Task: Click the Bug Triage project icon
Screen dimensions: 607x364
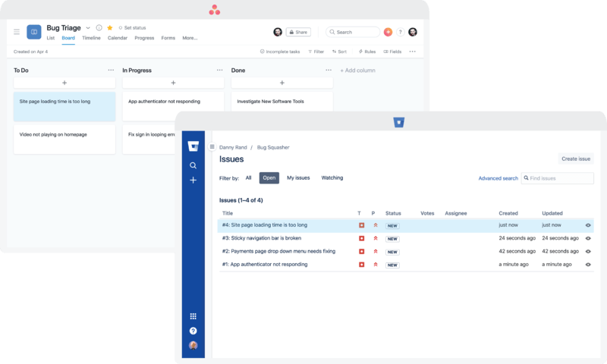Action: [x=34, y=32]
